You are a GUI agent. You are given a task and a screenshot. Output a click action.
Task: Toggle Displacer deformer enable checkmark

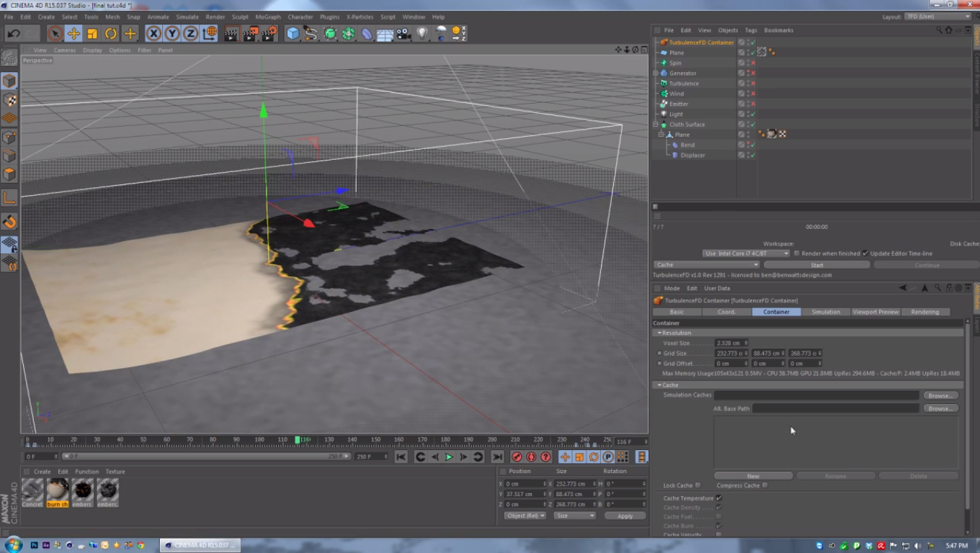753,156
